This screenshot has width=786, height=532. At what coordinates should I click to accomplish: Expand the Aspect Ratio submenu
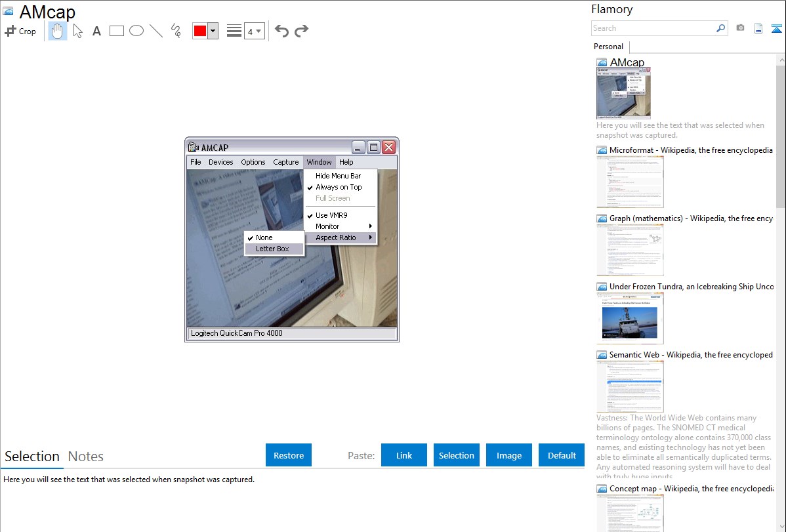(341, 237)
